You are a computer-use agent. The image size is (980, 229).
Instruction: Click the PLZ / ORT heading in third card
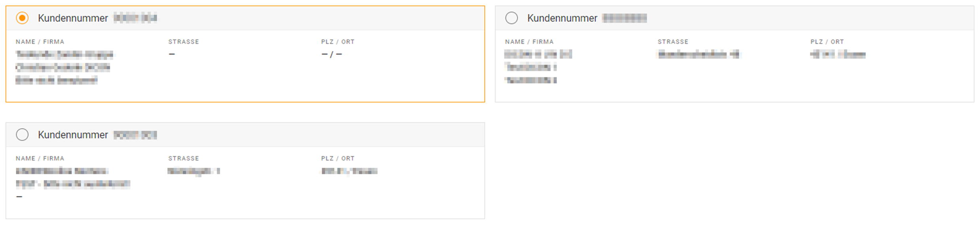click(338, 158)
